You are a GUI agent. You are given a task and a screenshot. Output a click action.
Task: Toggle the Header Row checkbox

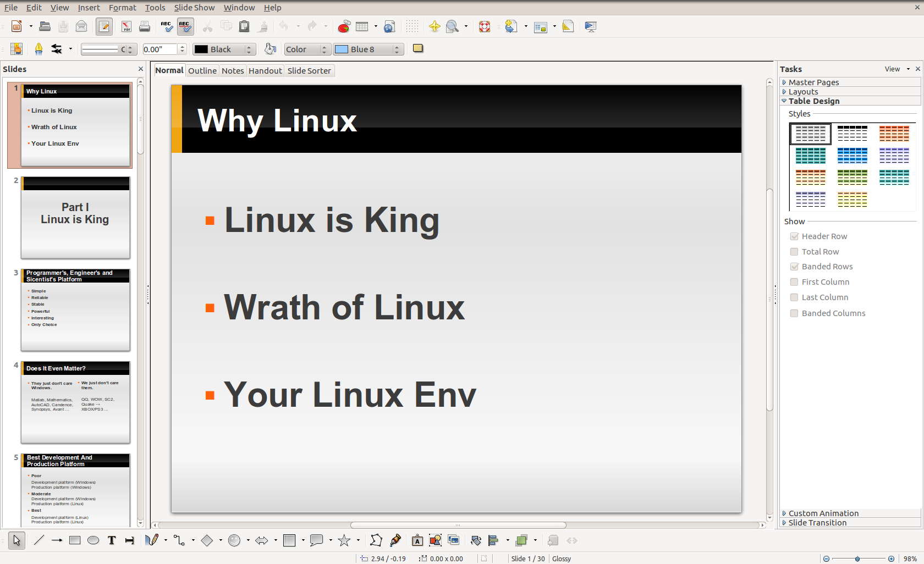(x=794, y=236)
